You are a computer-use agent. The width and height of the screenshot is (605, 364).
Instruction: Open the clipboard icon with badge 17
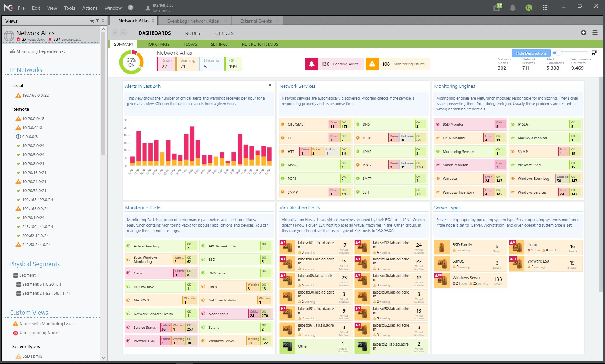pyautogui.click(x=497, y=8)
